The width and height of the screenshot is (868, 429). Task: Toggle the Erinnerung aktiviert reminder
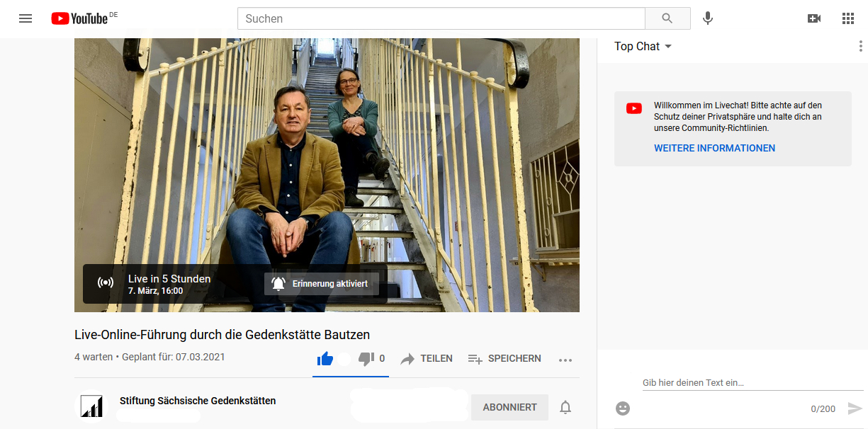(x=322, y=284)
